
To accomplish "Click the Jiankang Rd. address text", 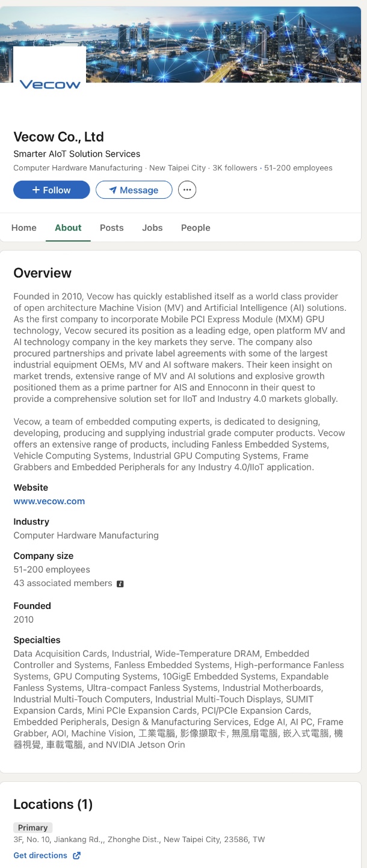I will tap(139, 840).
